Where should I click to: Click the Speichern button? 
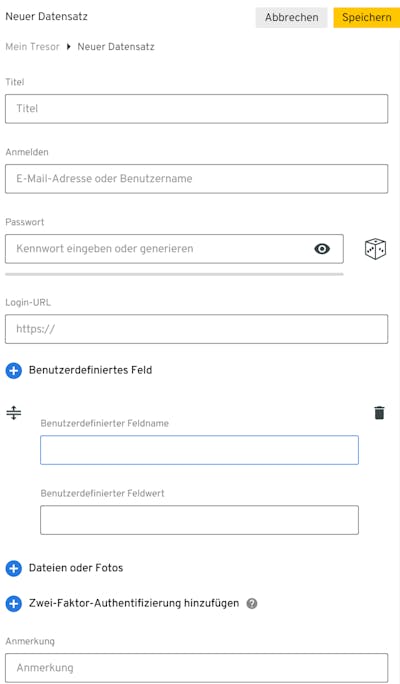[366, 17]
